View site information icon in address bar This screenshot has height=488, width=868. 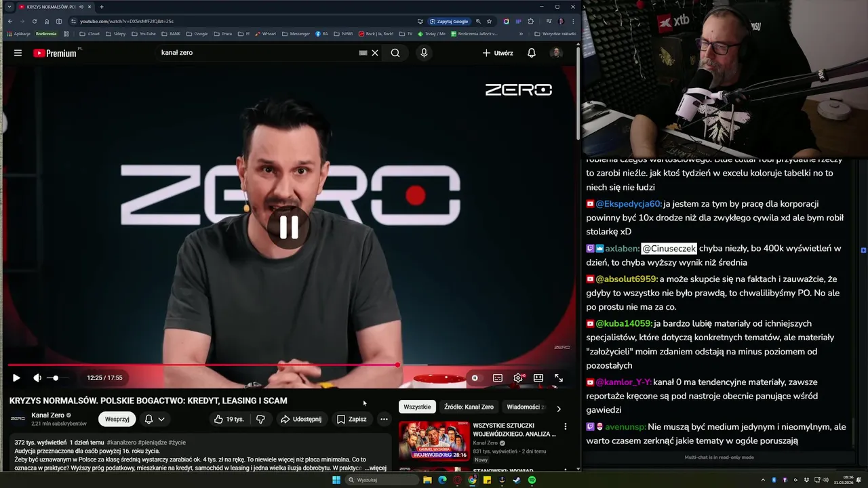pos(73,21)
